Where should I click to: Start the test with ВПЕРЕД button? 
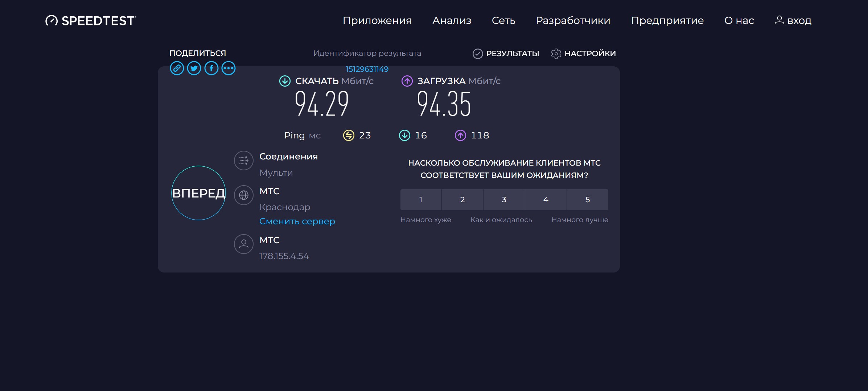(x=198, y=193)
